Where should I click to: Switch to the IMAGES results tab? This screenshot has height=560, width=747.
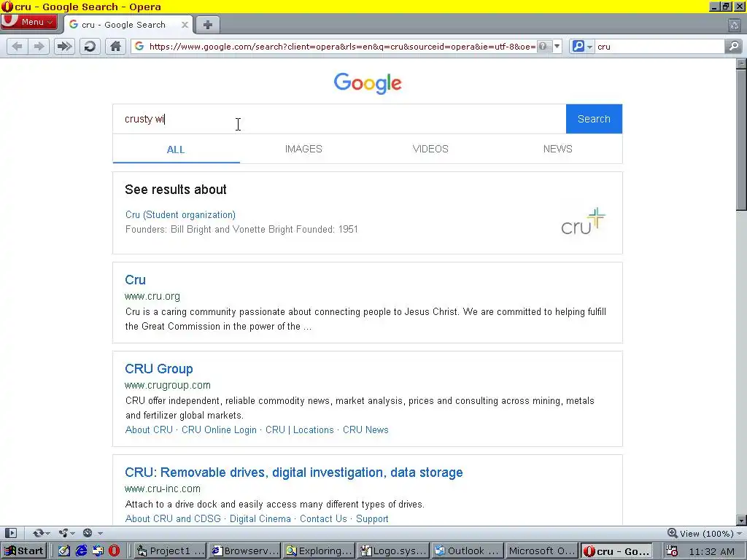303,149
